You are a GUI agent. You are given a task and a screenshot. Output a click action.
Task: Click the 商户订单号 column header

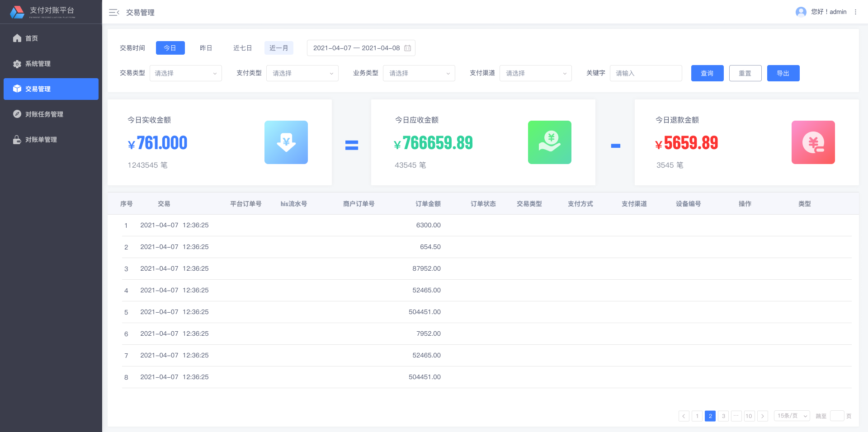click(x=359, y=204)
